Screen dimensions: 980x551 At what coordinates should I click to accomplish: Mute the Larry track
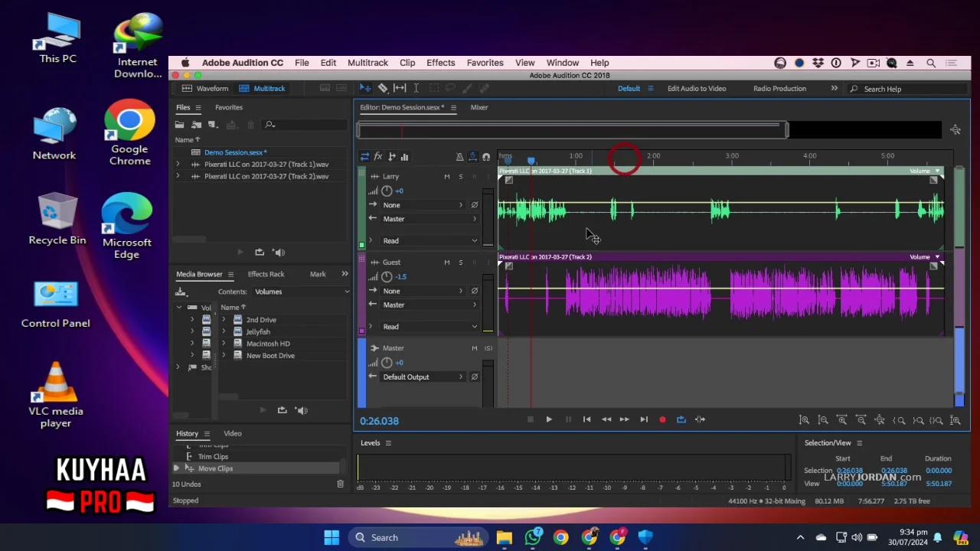(447, 177)
